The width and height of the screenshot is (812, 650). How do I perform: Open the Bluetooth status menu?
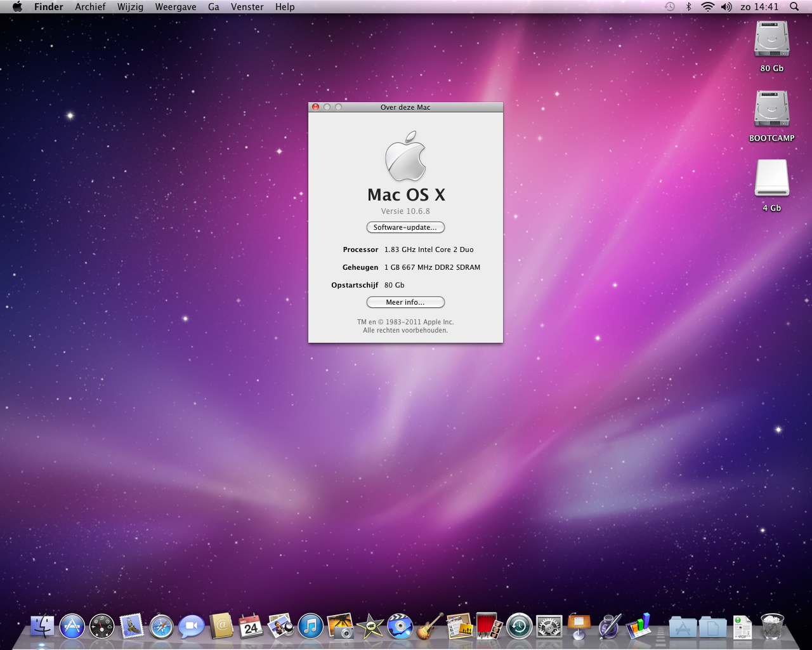(688, 6)
